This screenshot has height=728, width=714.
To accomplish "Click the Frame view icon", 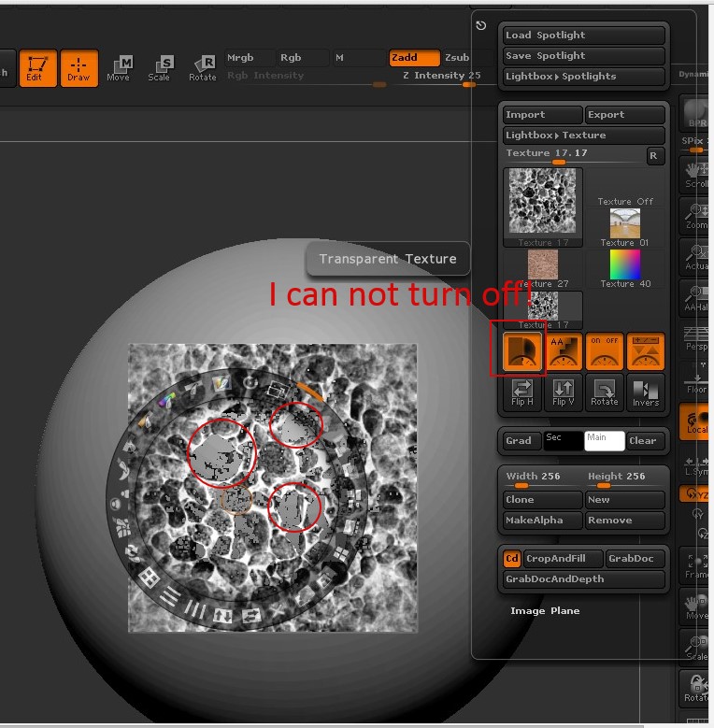I will 696,565.
